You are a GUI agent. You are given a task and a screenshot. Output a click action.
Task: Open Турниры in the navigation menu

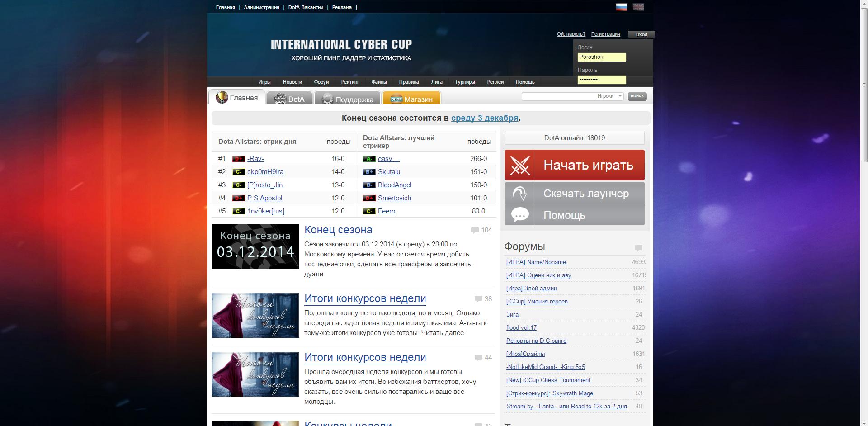click(465, 82)
